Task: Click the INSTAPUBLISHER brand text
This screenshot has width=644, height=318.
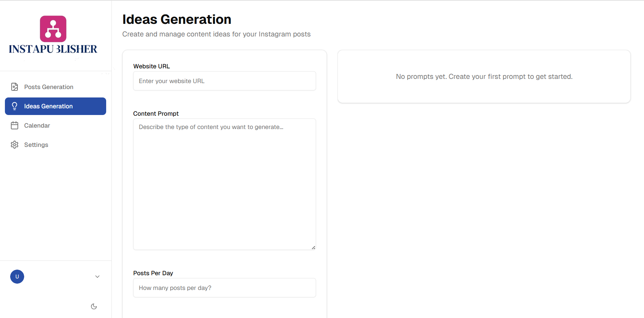Action: tap(53, 49)
